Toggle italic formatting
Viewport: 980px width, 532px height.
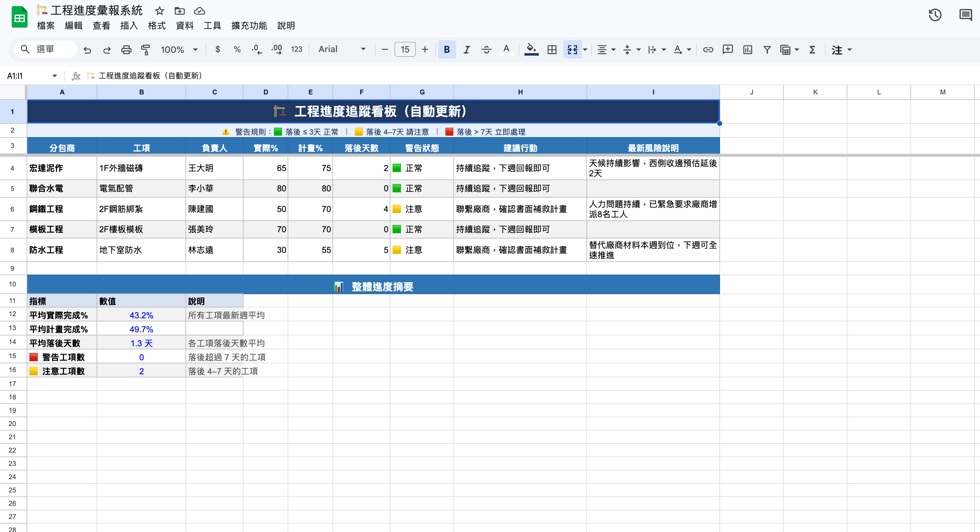pos(466,49)
